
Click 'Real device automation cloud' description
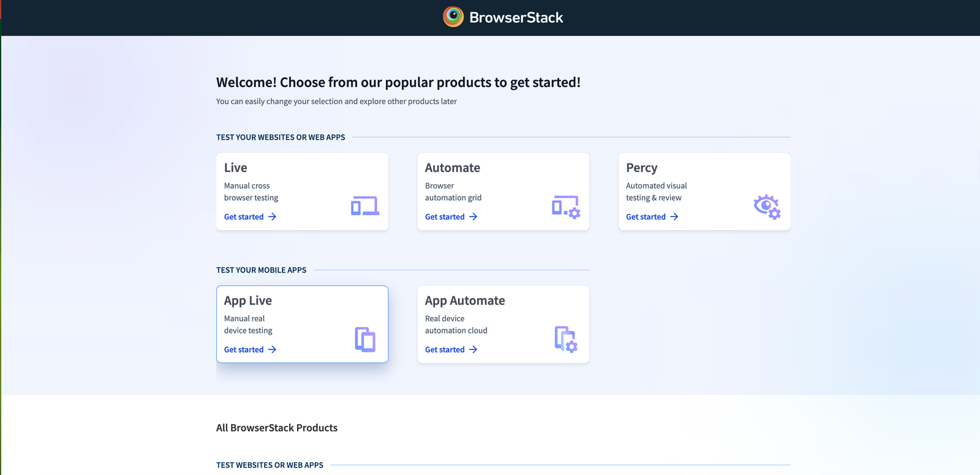pos(456,324)
